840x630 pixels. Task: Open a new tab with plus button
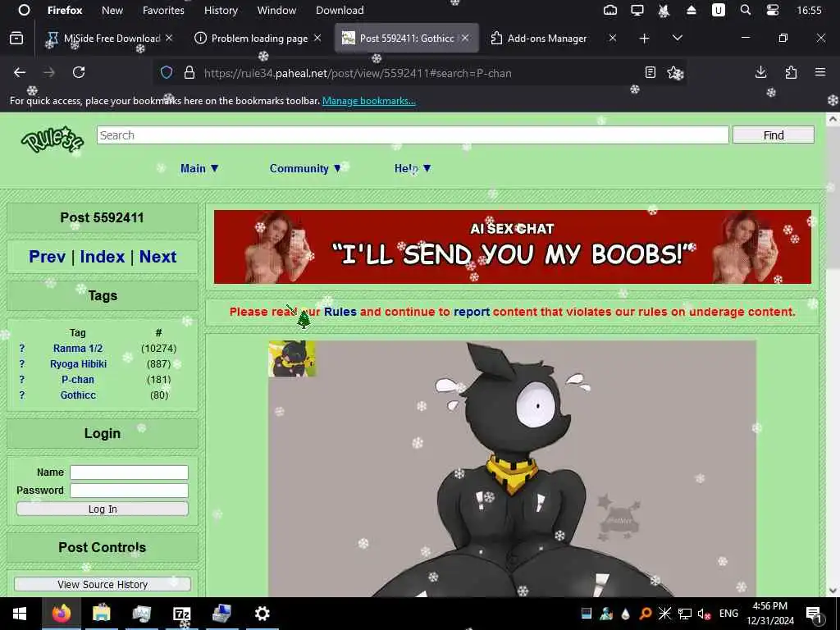(x=645, y=38)
